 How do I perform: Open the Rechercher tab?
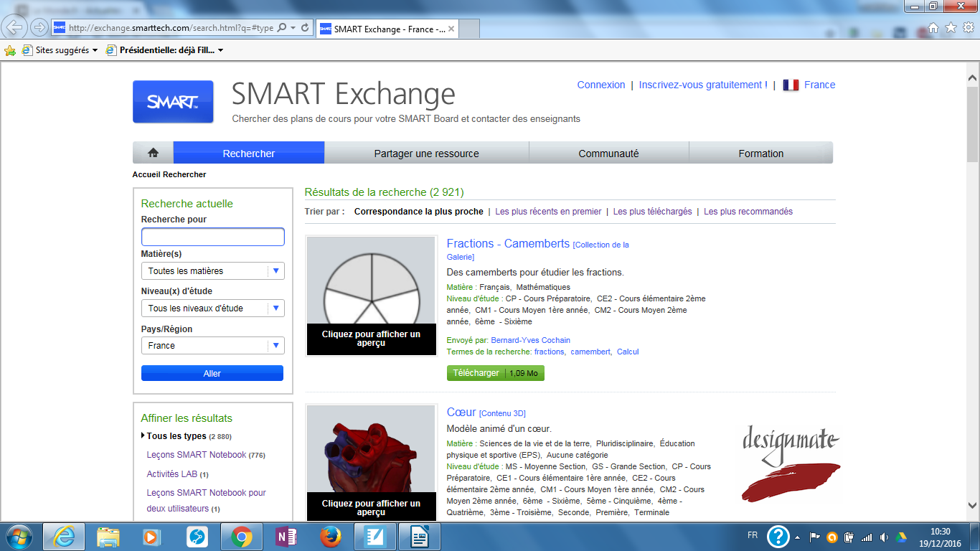[x=249, y=153]
